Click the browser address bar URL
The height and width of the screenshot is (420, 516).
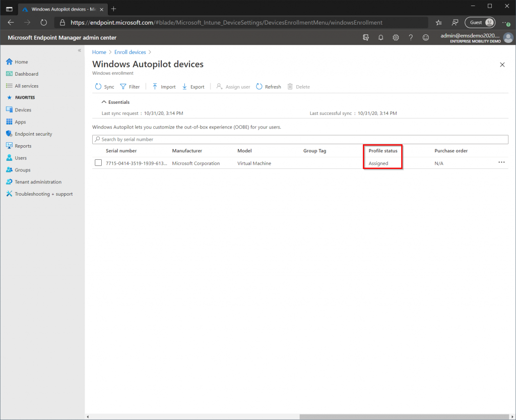pos(226,22)
